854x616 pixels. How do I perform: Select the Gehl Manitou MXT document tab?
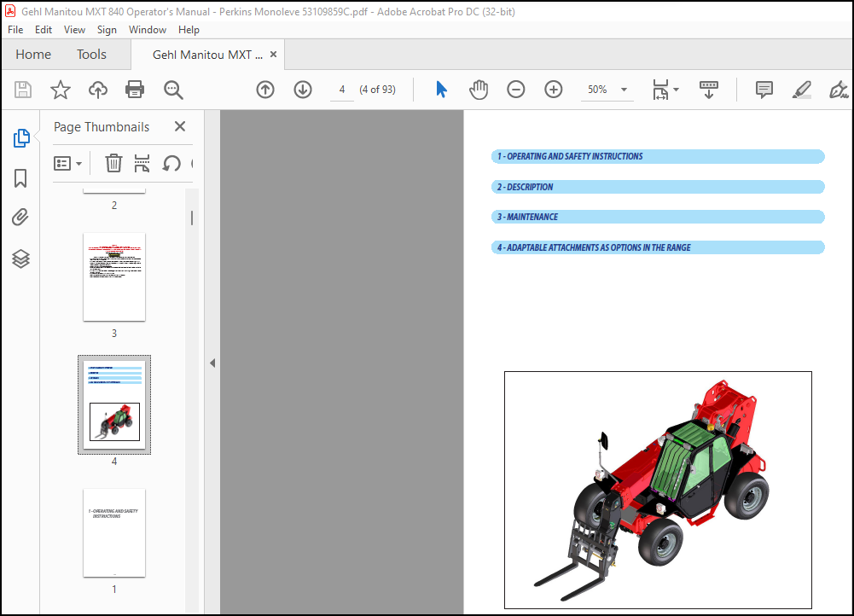tap(207, 55)
